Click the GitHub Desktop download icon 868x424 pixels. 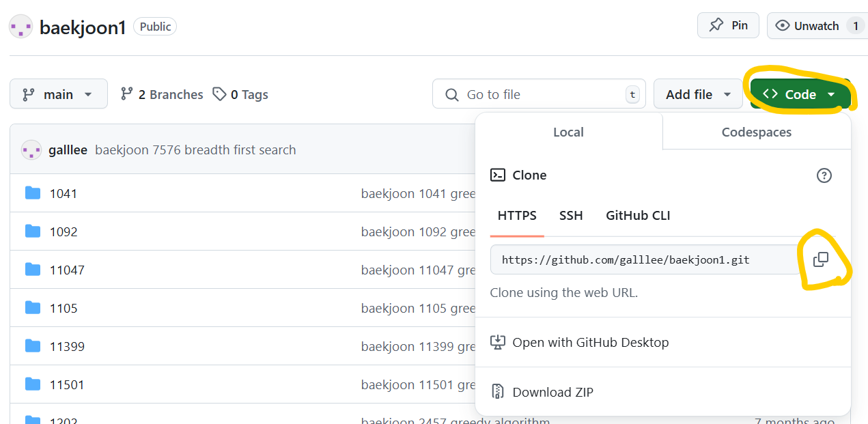pyautogui.click(x=498, y=342)
